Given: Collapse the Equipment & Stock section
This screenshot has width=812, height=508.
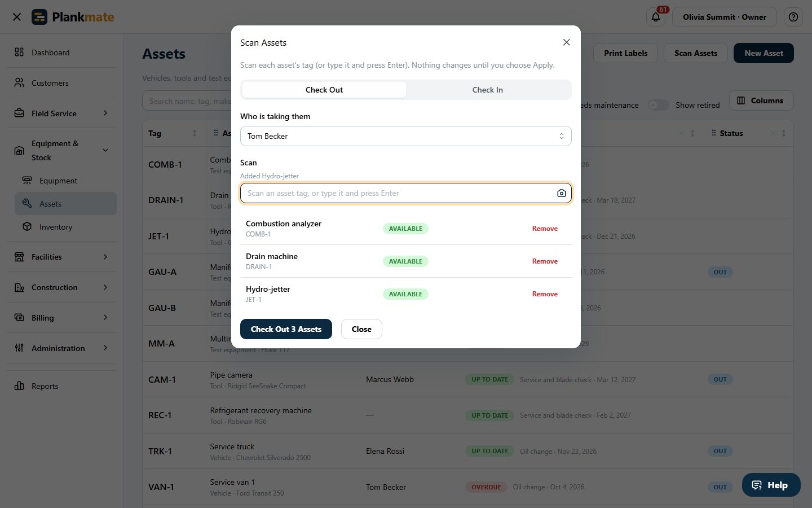Looking at the screenshot, I should (x=61, y=150).
